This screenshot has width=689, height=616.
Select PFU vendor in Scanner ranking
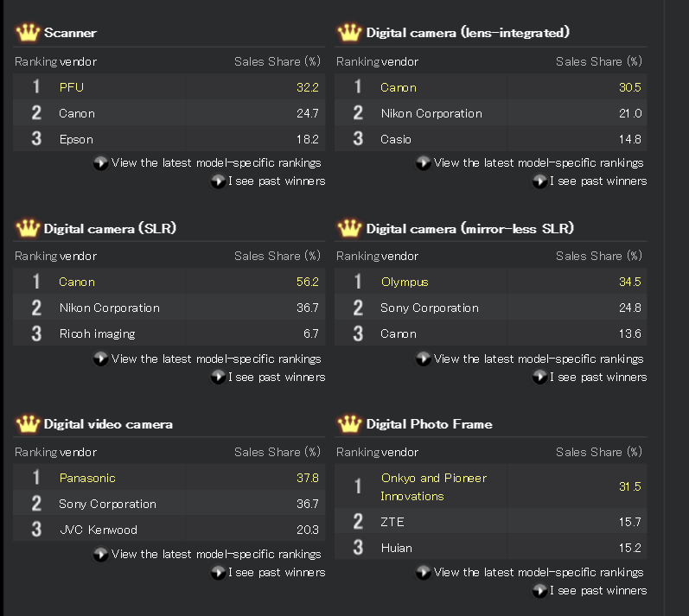coord(72,87)
